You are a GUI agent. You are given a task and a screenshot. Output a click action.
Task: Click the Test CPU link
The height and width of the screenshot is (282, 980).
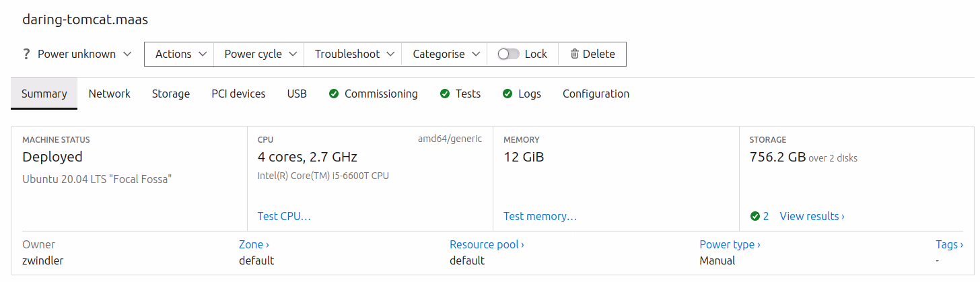point(284,216)
